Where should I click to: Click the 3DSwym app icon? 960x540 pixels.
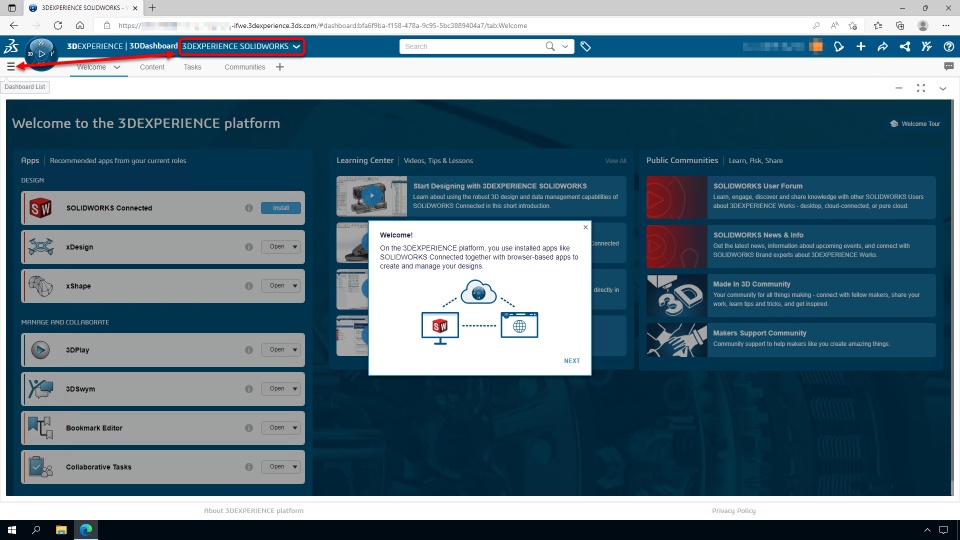pyautogui.click(x=40, y=389)
